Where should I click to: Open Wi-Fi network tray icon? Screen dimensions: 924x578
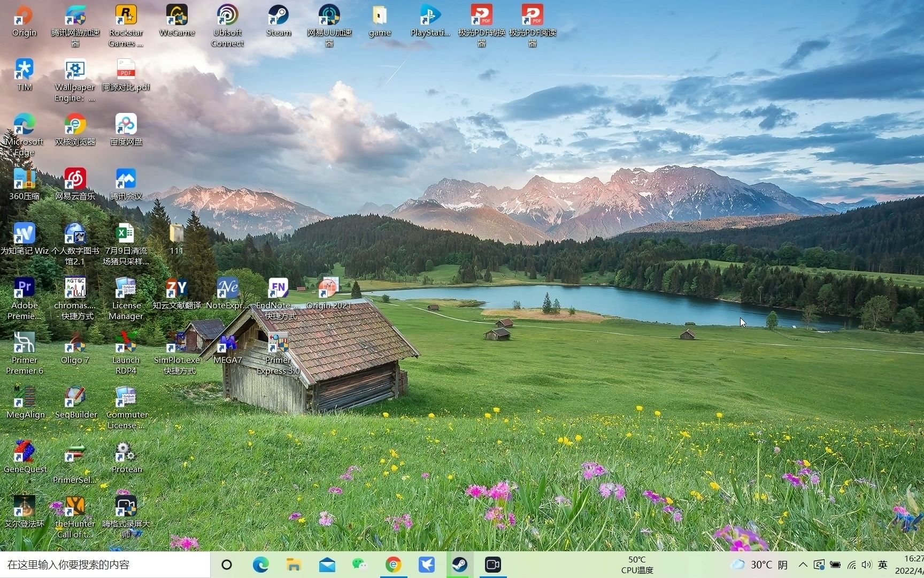tap(851, 565)
